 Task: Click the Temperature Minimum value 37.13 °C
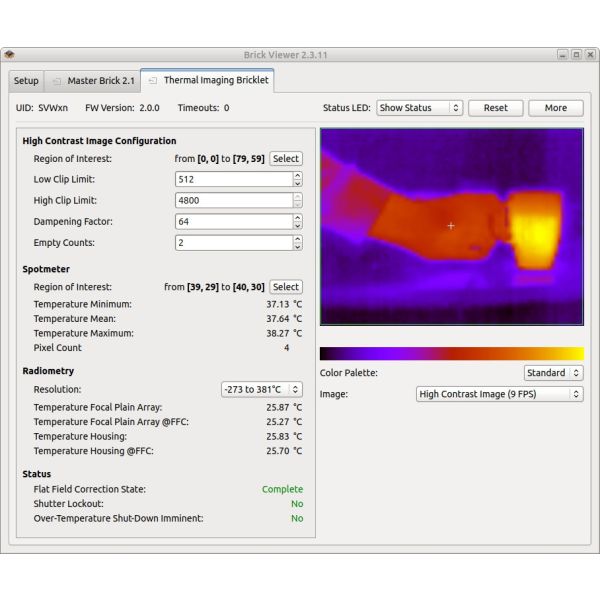coord(284,304)
